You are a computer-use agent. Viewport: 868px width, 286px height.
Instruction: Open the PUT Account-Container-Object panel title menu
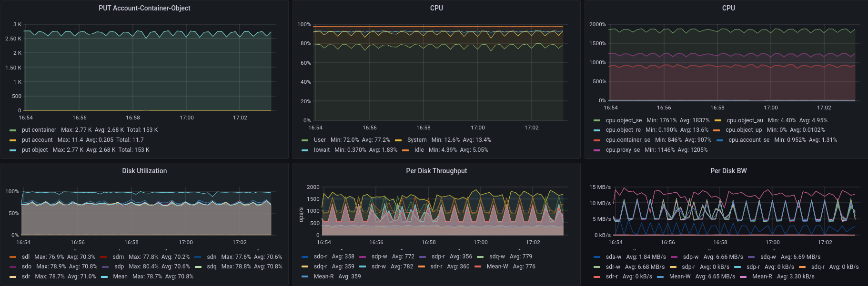pyautogui.click(x=144, y=8)
